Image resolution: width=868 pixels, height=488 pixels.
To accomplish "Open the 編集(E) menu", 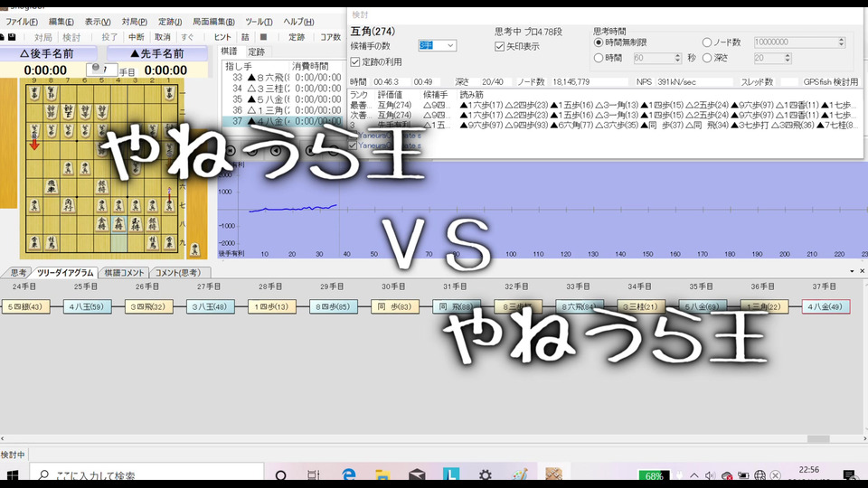I will click(x=61, y=22).
